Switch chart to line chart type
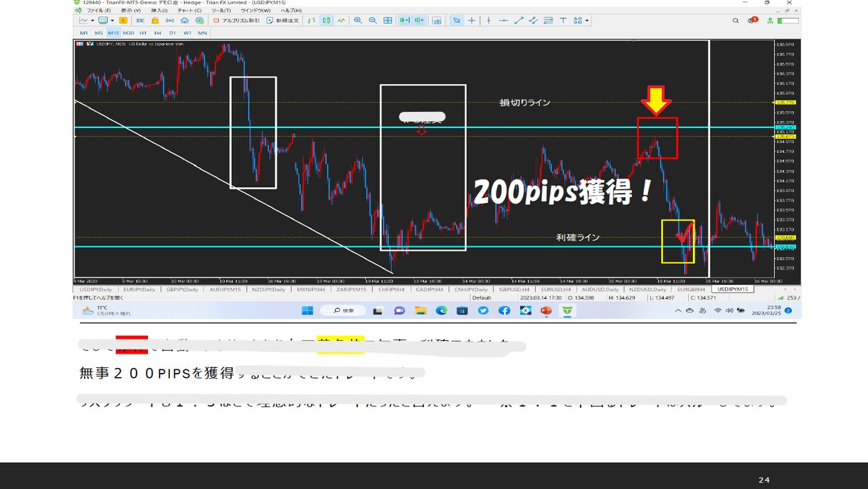Viewport: 868px width, 489px height. (x=342, y=21)
